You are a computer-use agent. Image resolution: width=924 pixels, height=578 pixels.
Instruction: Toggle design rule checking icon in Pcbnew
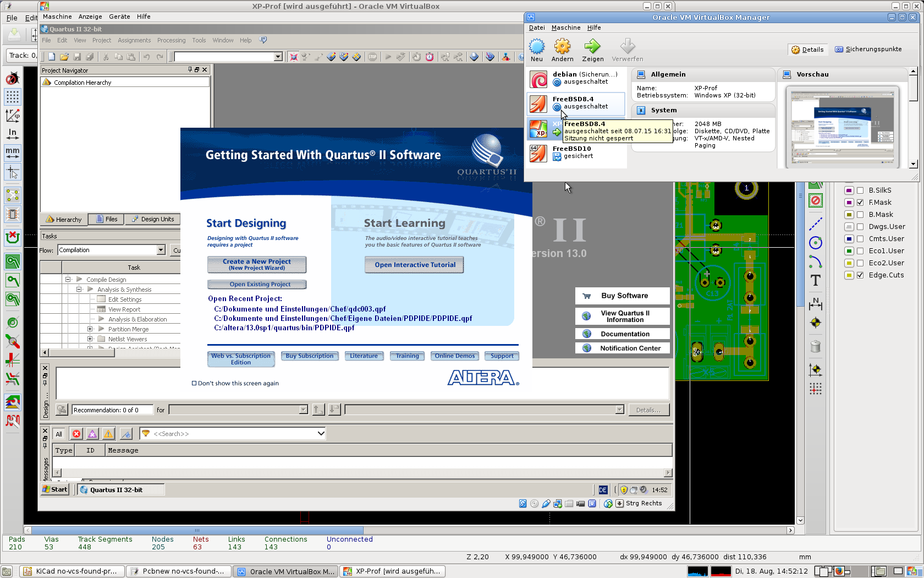coord(12,78)
